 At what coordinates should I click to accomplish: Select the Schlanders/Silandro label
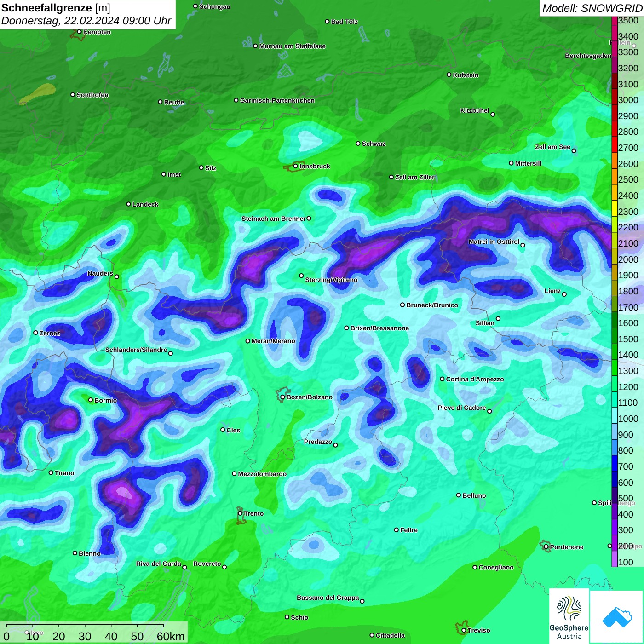tap(136, 350)
